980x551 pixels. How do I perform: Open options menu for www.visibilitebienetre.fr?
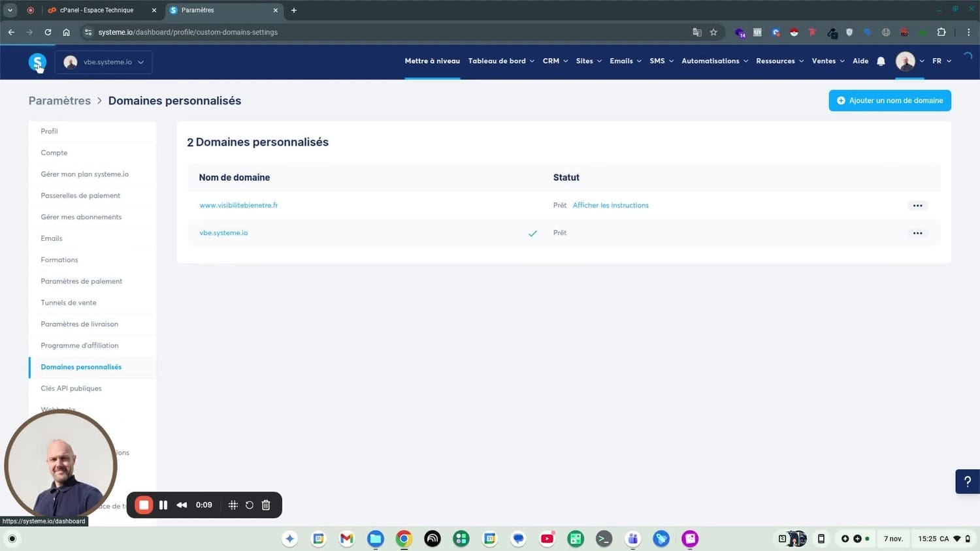click(x=917, y=206)
